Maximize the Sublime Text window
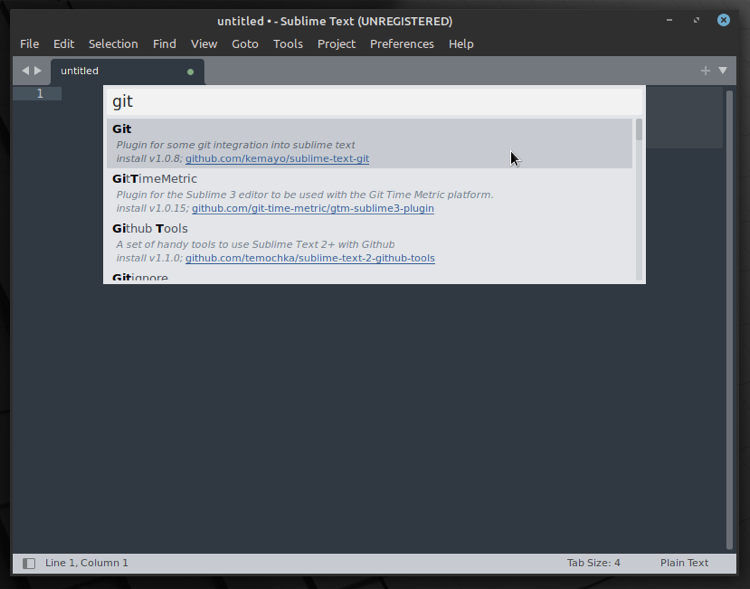The width and height of the screenshot is (750, 589). (696, 20)
